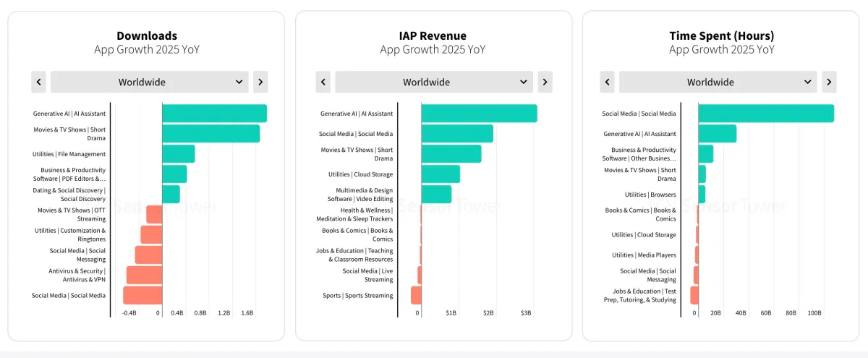Select Generative AI bar in IAP Revenue
Screen dimensions: 868x358
click(x=479, y=114)
